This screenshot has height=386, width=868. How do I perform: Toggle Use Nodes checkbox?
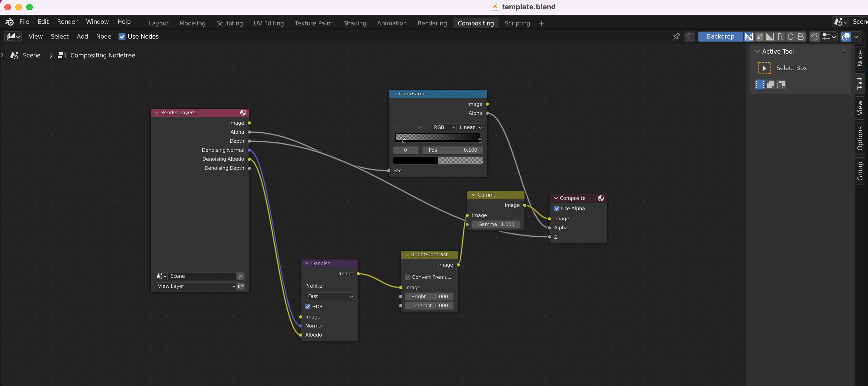tap(122, 37)
